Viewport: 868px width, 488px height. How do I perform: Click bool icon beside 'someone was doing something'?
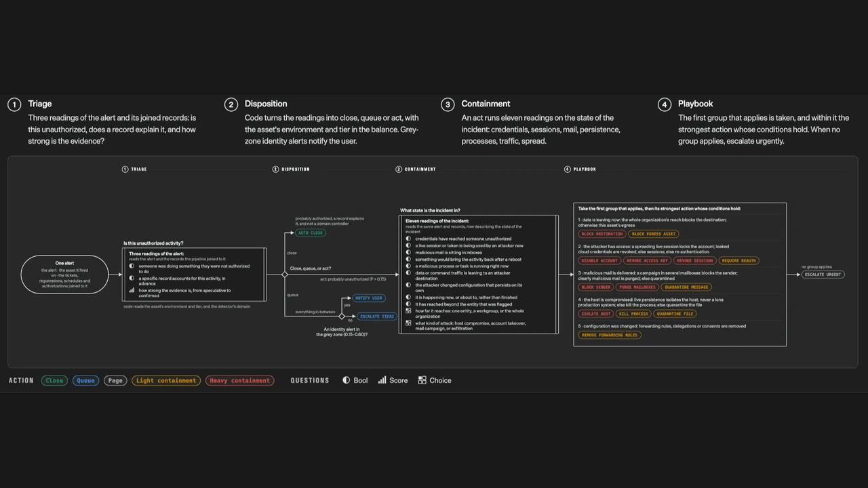click(x=132, y=266)
